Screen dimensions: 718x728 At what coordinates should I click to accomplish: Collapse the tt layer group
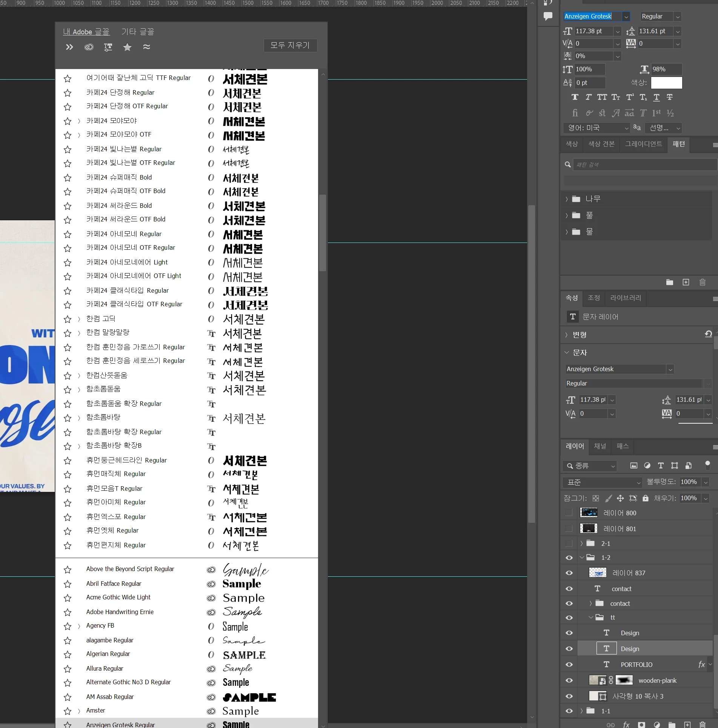tap(591, 617)
